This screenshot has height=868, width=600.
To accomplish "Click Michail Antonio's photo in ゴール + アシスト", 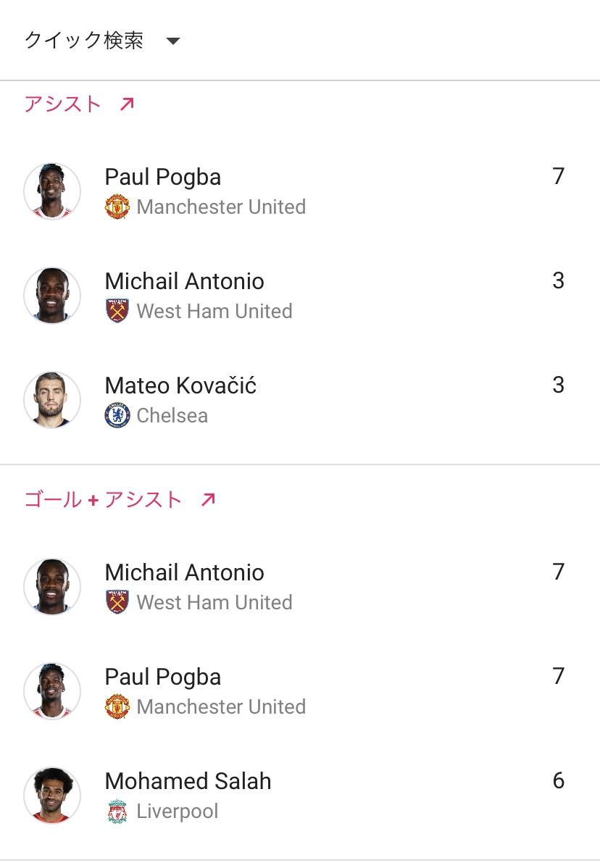I will pyautogui.click(x=52, y=587).
